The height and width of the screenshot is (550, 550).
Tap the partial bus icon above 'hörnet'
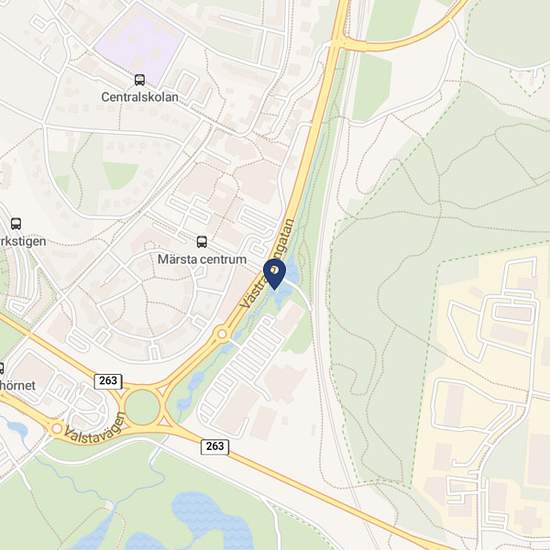click(x=1, y=368)
